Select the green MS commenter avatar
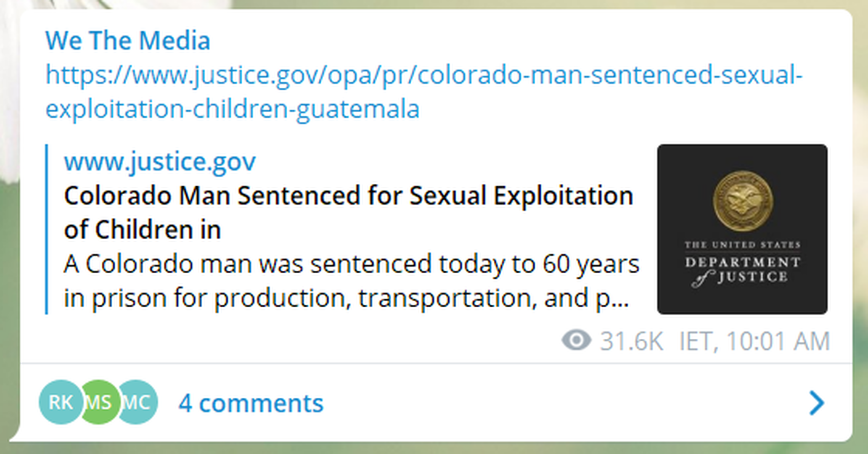Image resolution: width=868 pixels, height=454 pixels. 99,402
